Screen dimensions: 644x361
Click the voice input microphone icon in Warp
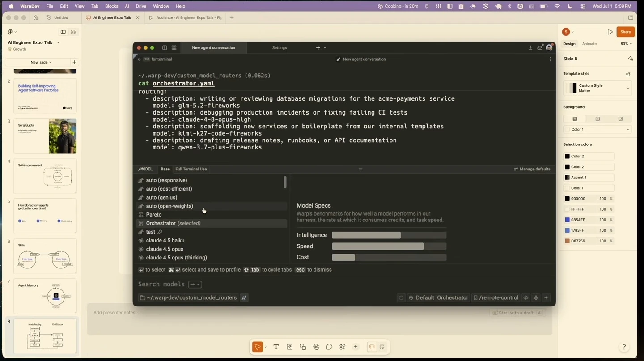pos(536,298)
